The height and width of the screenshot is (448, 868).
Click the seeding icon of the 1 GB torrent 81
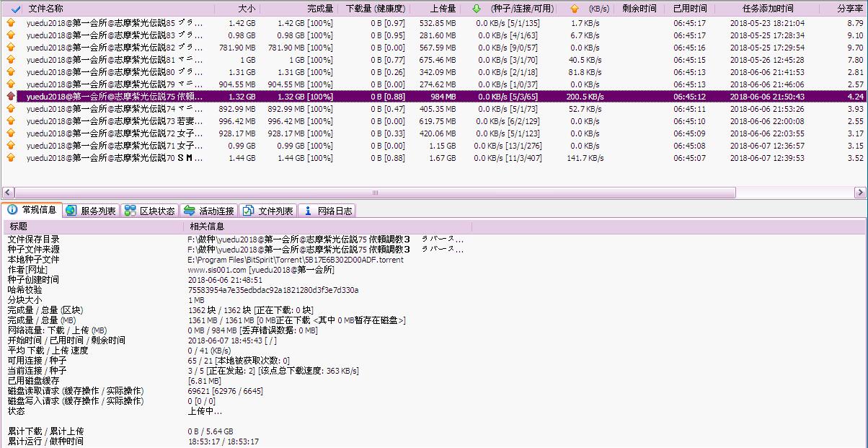11,60
